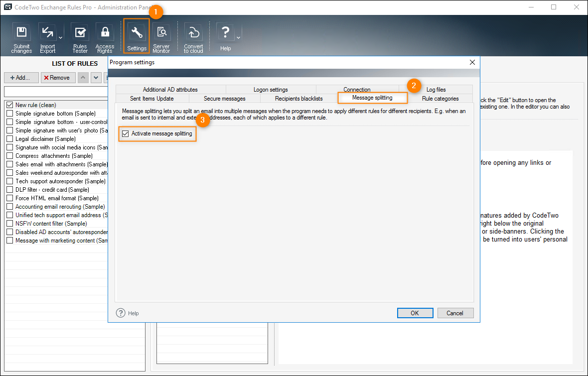The width and height of the screenshot is (588, 376).
Task: Open Help link in Program settings dialog
Action: coord(128,313)
